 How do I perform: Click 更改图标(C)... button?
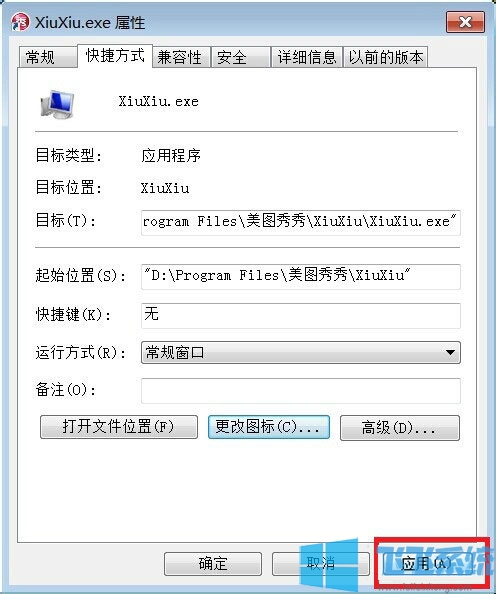point(269,427)
